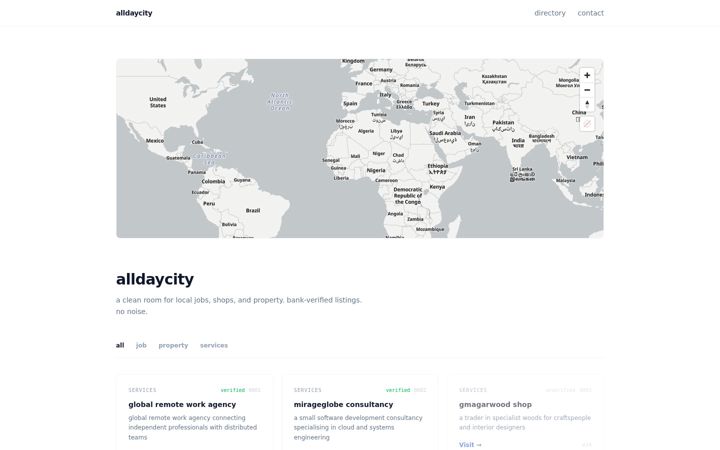Click the Nigeria label on the map
This screenshot has height=450, width=720.
pos(376,170)
